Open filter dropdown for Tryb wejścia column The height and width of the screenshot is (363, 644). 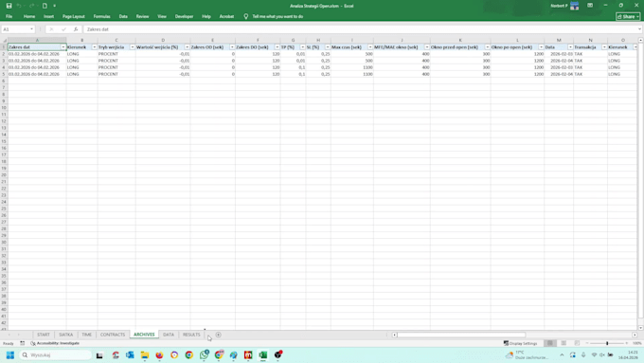click(x=133, y=47)
